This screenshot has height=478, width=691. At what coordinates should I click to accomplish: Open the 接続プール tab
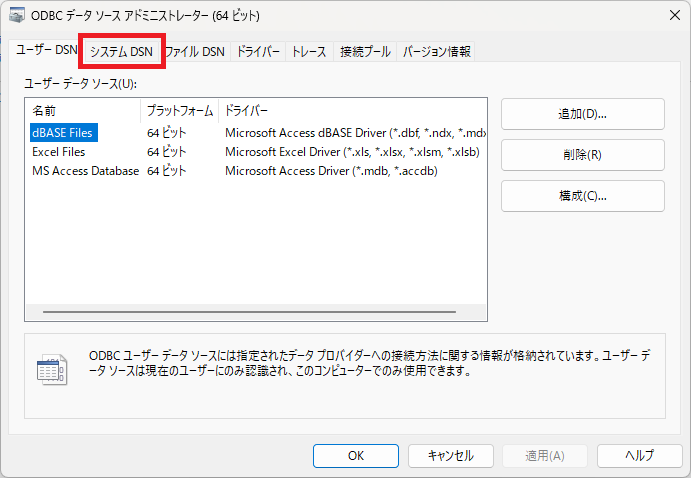pyautogui.click(x=365, y=52)
